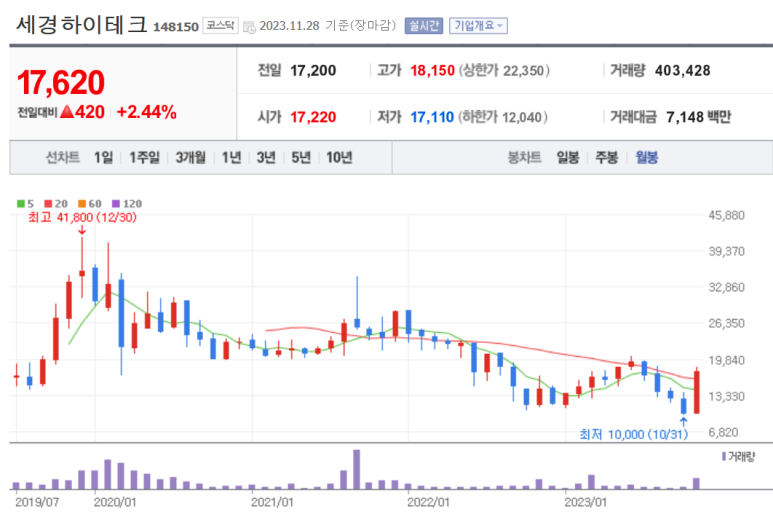The image size is (773, 517).
Task: Click the stock code 148150
Action: point(176,27)
